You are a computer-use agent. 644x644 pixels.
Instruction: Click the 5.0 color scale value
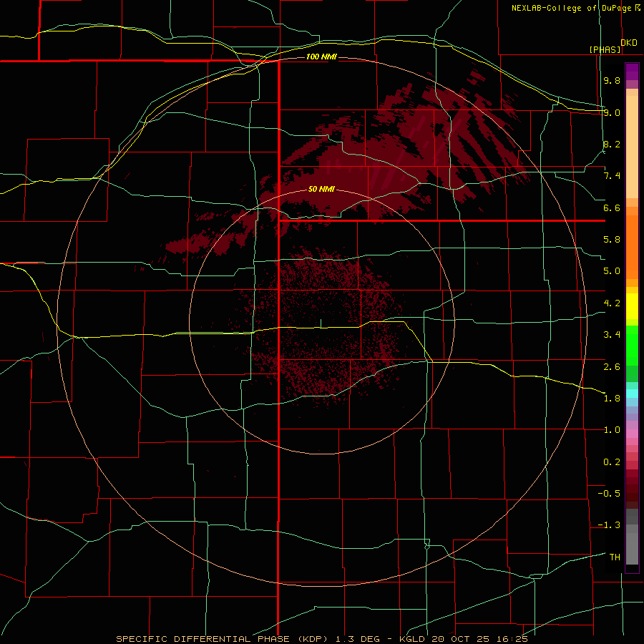[x=612, y=271]
